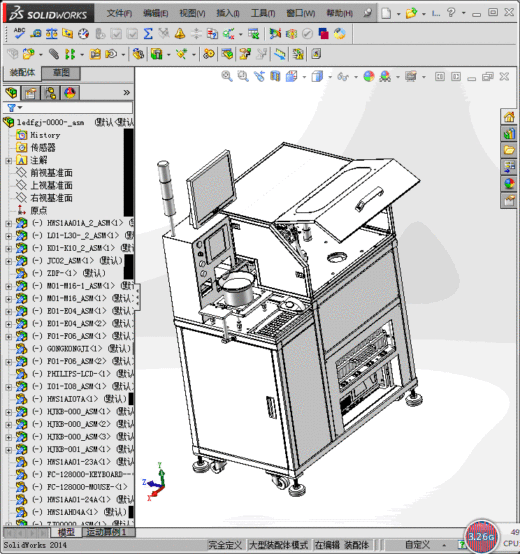
Task: Open the Section Properties tool
Action: pyautogui.click(x=67, y=34)
